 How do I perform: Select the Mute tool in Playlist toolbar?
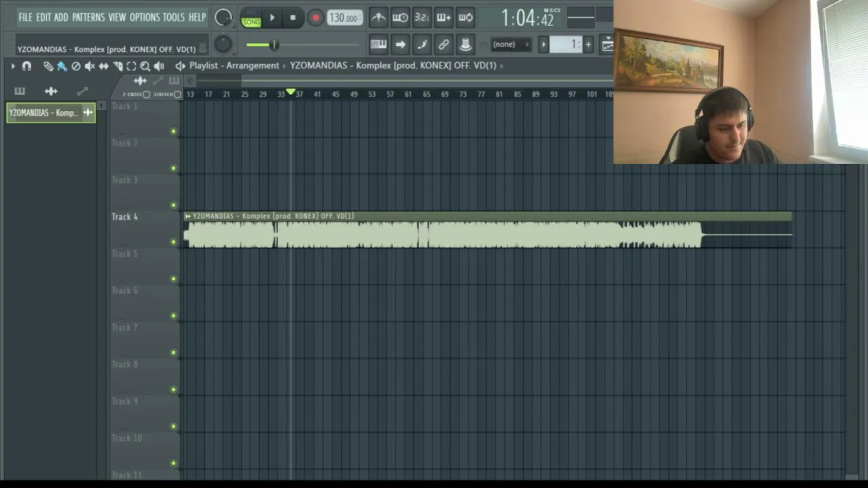click(x=90, y=66)
